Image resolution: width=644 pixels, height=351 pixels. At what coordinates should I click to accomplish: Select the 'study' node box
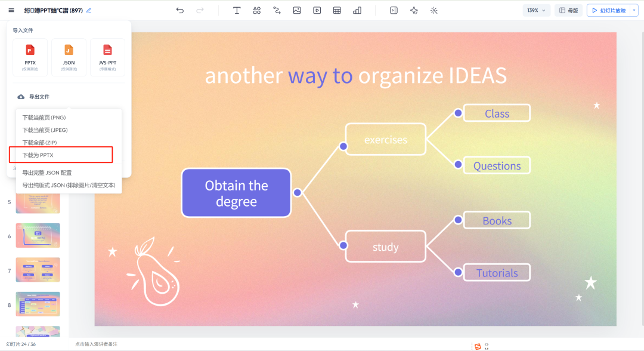click(x=386, y=247)
